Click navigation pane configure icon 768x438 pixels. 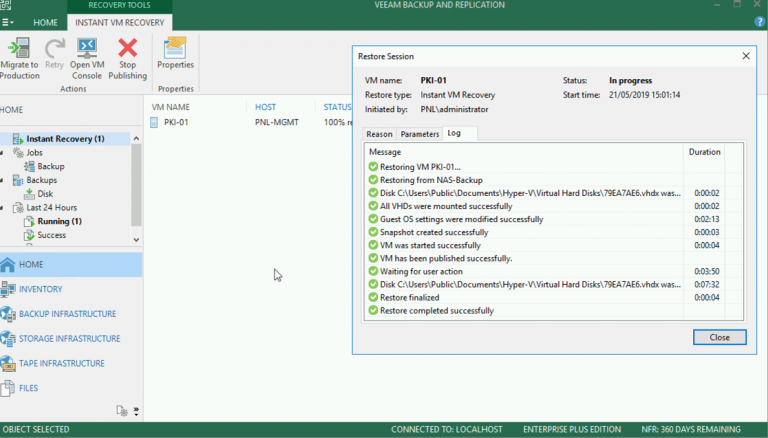click(x=121, y=411)
